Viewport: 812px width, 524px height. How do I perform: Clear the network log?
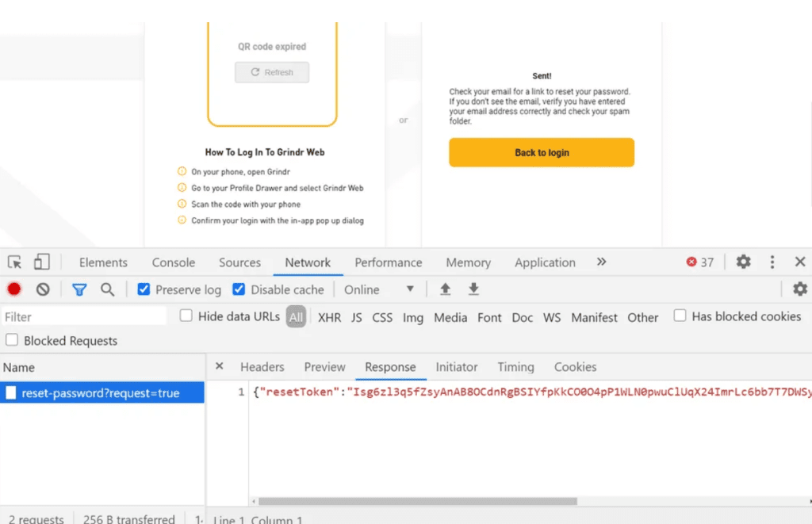click(43, 289)
